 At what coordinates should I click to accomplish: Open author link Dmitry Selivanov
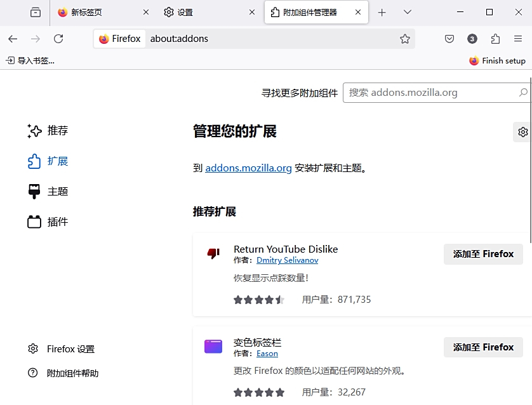point(287,260)
